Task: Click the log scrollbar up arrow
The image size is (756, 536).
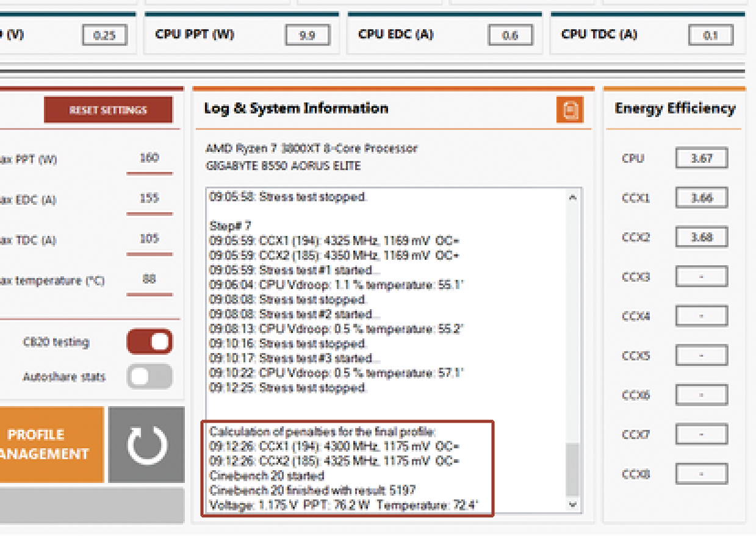Action: tap(572, 198)
